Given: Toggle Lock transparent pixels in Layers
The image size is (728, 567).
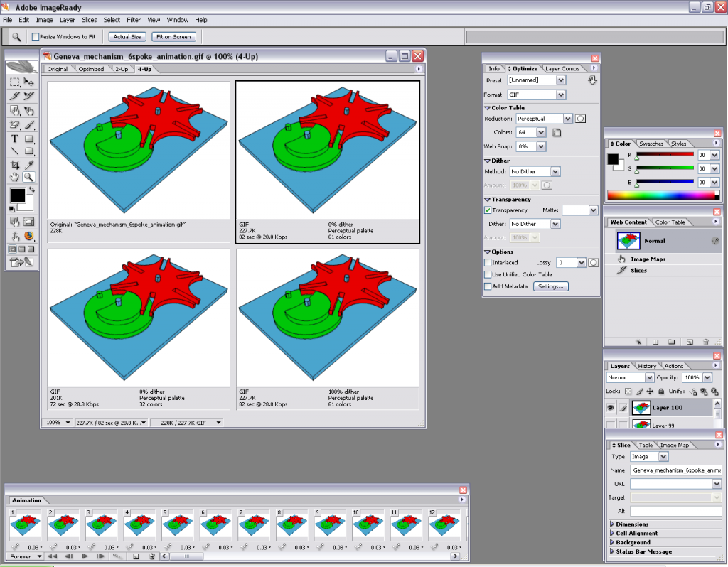Looking at the screenshot, I should (628, 391).
